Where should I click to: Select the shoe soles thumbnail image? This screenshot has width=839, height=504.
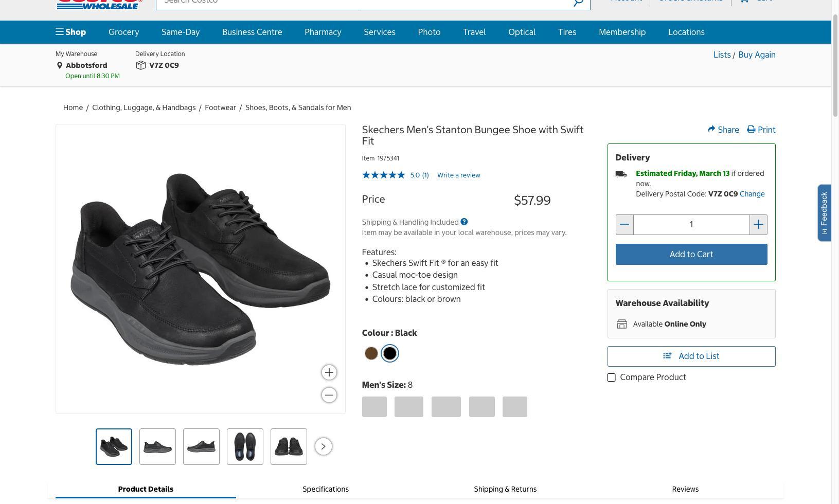pos(245,446)
